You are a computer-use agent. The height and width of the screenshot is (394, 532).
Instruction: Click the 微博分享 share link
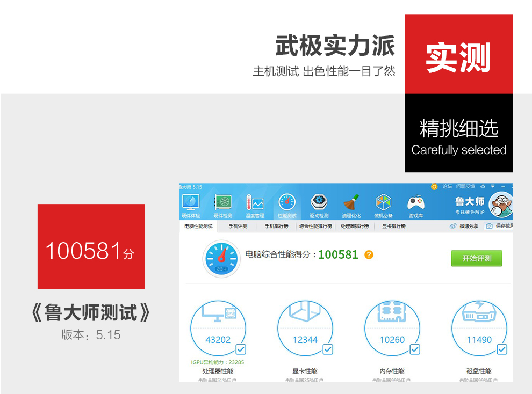tap(464, 226)
